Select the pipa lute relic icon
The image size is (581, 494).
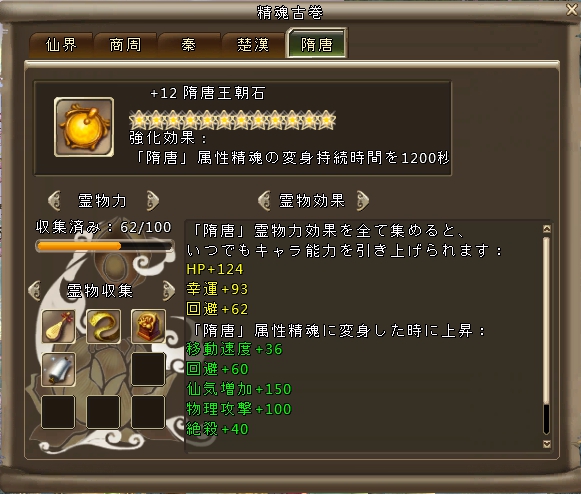coord(59,326)
